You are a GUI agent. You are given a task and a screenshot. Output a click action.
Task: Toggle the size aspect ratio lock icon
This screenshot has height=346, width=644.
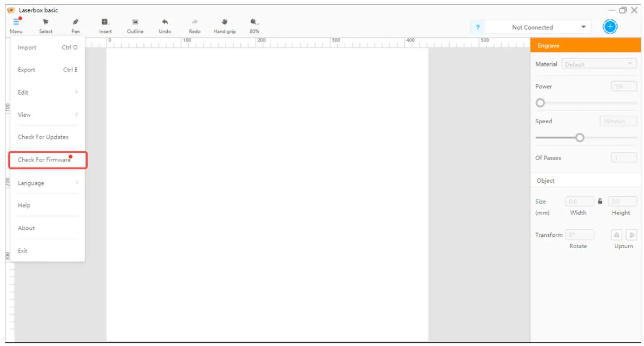tap(600, 201)
